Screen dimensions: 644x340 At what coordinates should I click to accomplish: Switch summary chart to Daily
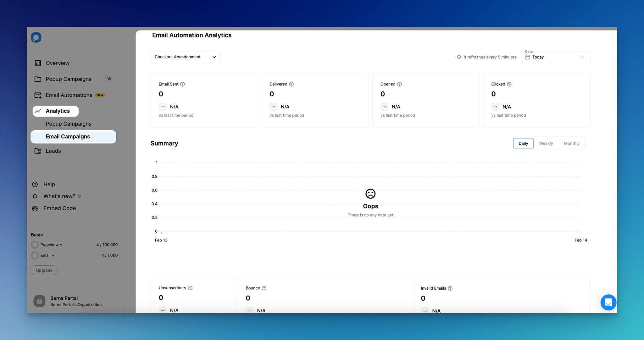click(523, 143)
